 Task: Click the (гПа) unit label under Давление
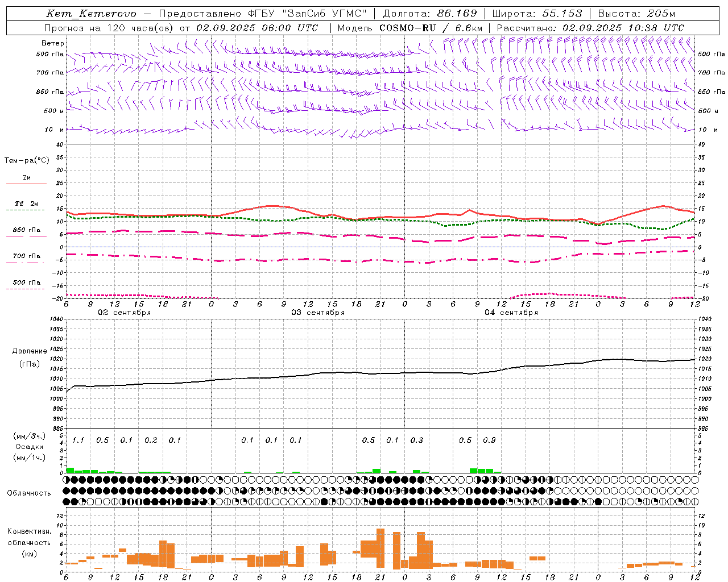click(x=30, y=364)
